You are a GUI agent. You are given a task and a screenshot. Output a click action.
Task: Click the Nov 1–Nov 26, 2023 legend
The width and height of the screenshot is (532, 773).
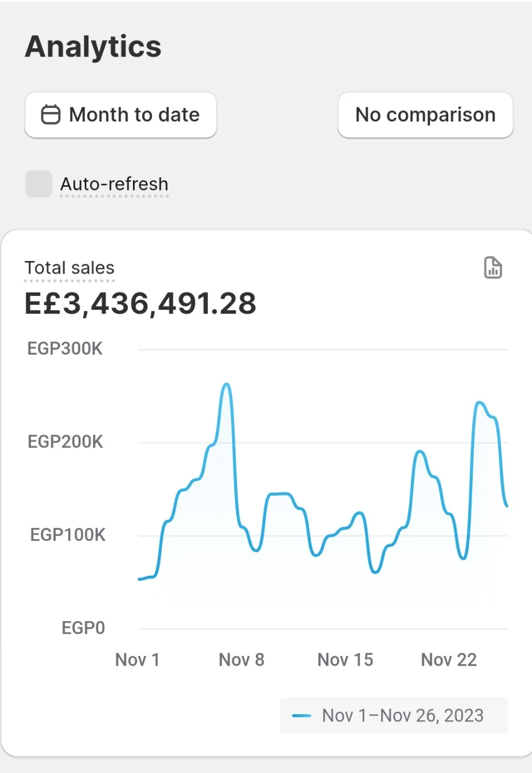[x=394, y=715]
